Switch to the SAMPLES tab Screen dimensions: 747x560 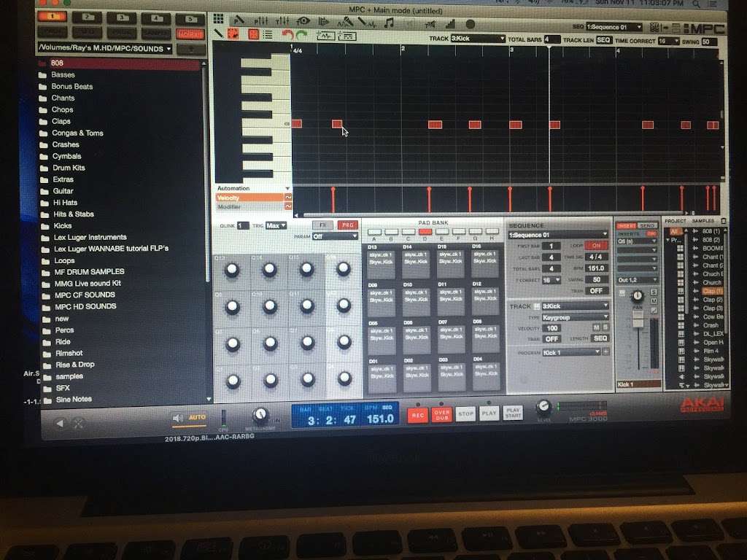point(703,220)
